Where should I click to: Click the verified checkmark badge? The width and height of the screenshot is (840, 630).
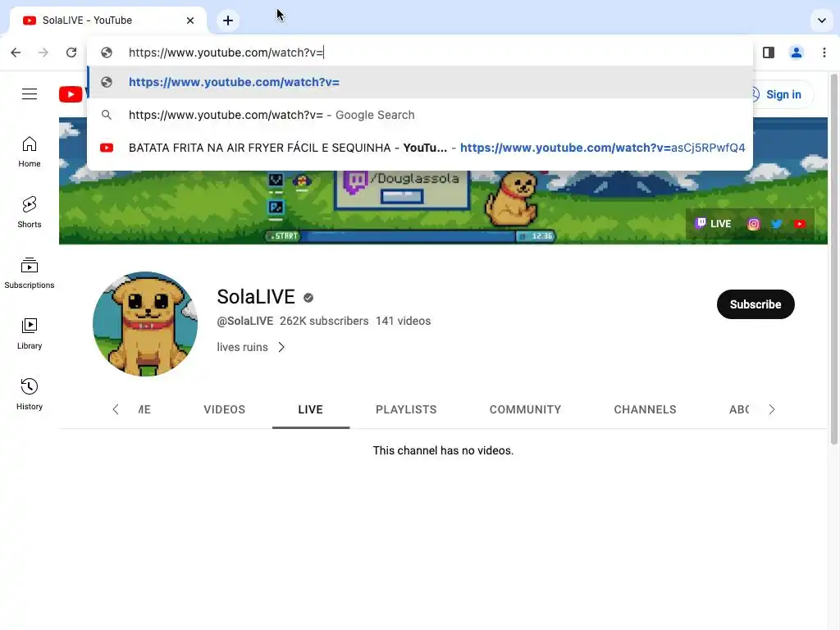tap(308, 298)
